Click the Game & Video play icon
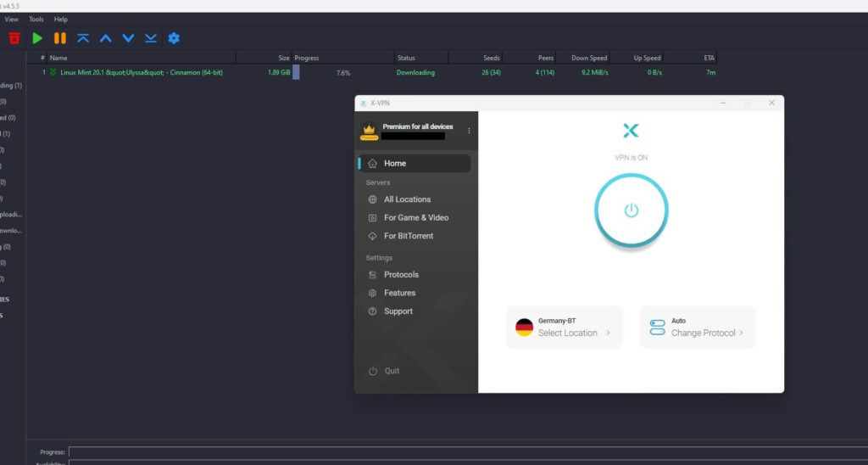Image resolution: width=868 pixels, height=465 pixels. [373, 218]
